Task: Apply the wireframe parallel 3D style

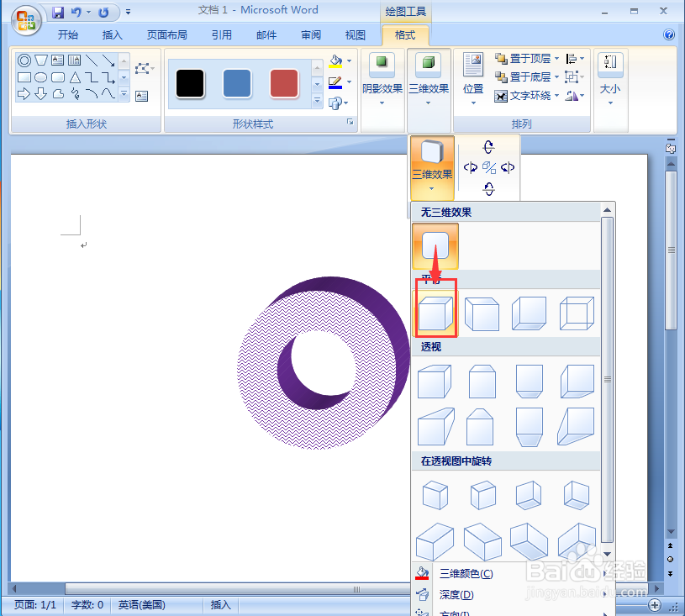Action: tap(577, 313)
